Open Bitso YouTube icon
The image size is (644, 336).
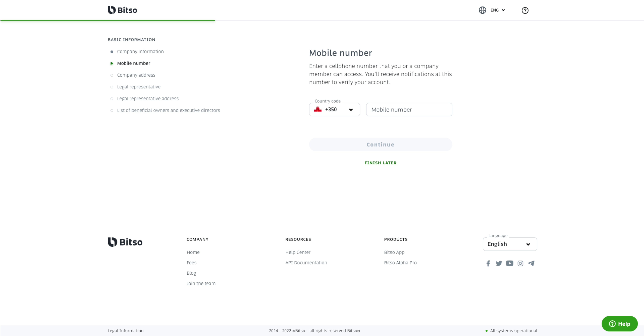(x=509, y=263)
